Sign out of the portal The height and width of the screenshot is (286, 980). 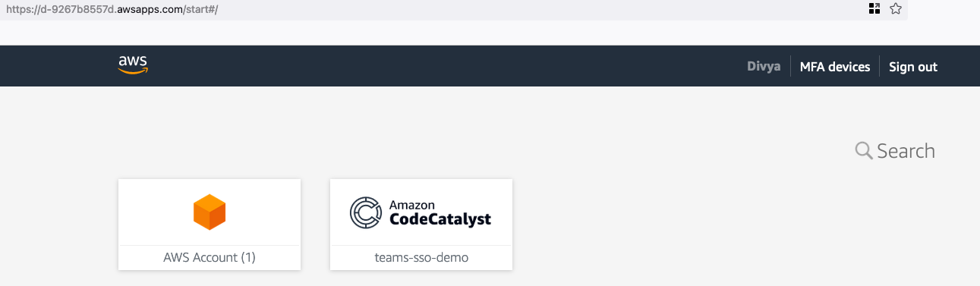click(x=913, y=67)
